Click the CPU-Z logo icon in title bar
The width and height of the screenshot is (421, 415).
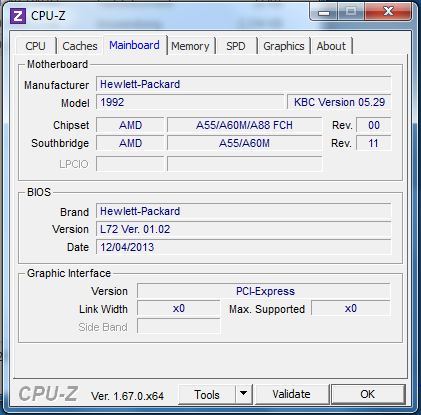point(18,16)
